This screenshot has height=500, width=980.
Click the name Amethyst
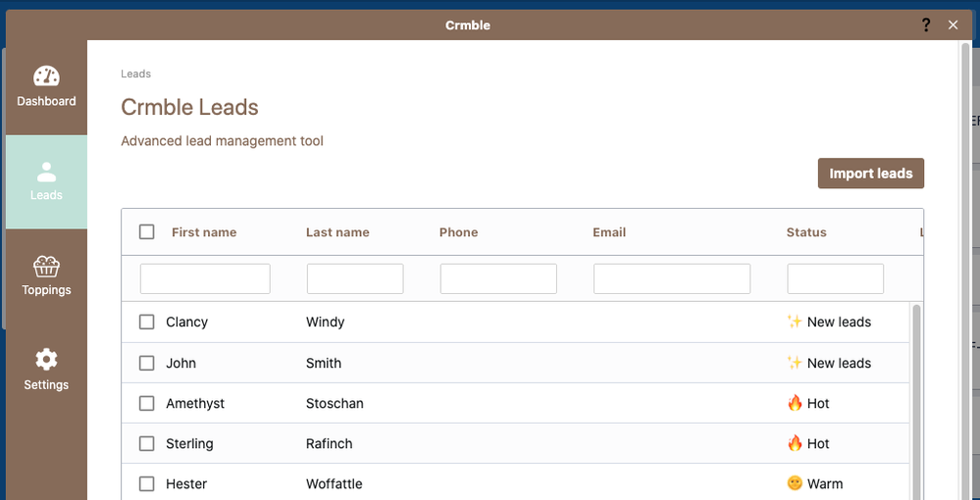coord(195,404)
